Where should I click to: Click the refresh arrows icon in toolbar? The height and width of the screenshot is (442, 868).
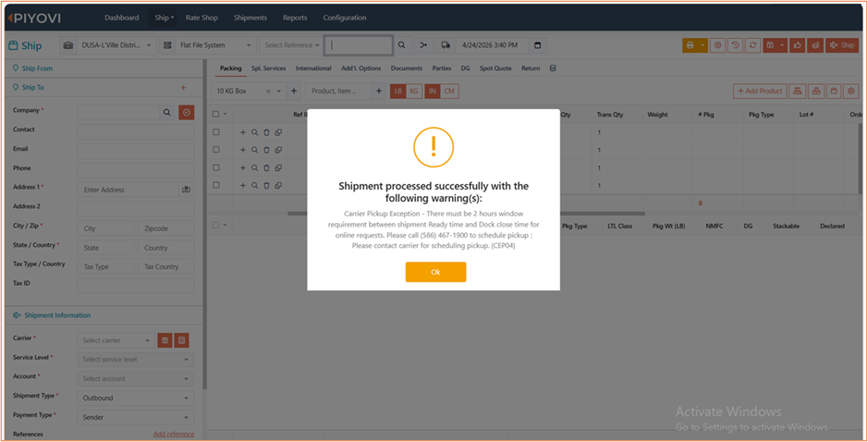coord(752,45)
